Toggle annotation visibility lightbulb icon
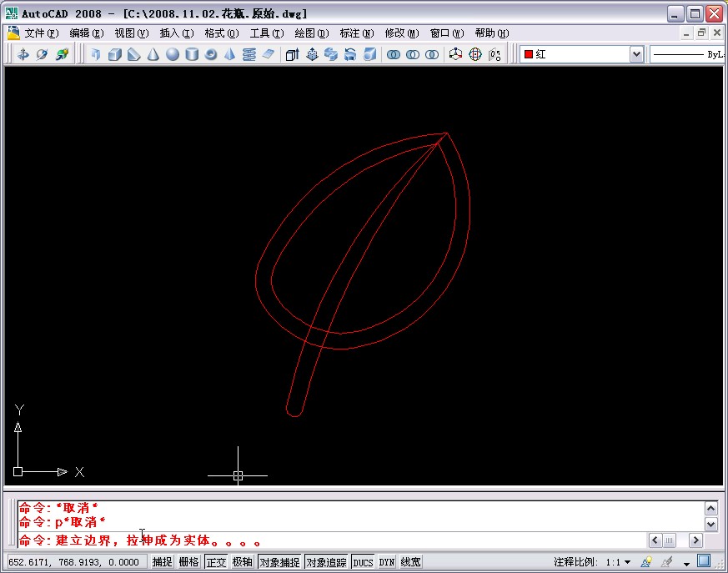 (646, 562)
